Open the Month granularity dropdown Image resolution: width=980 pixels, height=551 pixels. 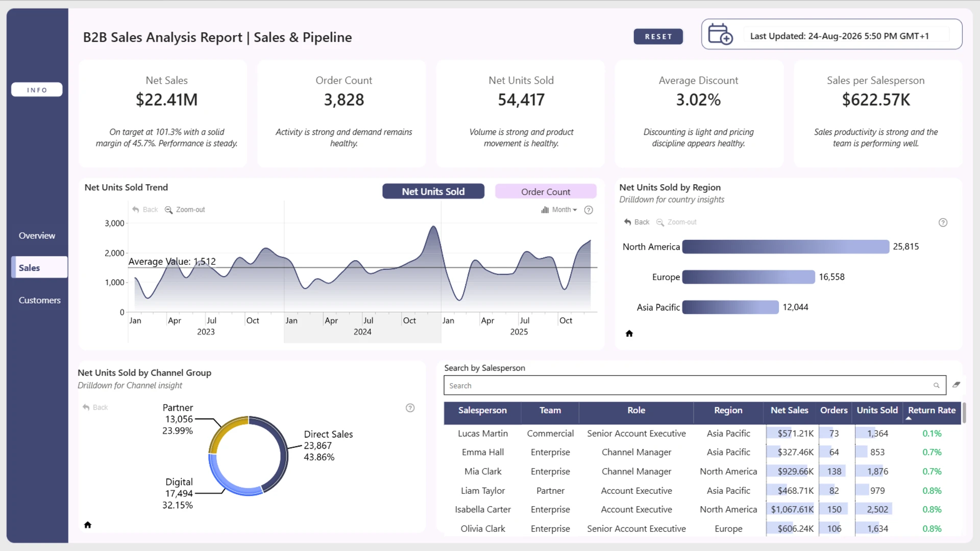coord(559,210)
